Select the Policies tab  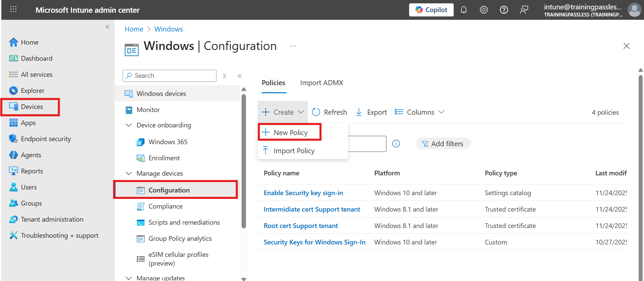pos(273,83)
